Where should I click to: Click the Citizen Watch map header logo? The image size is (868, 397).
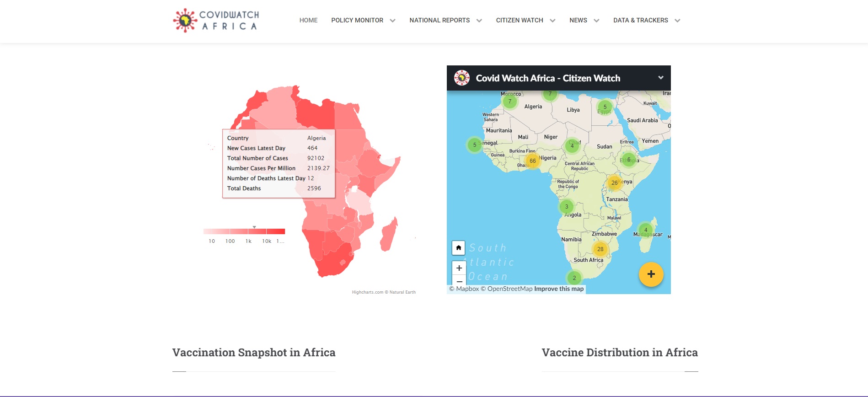click(x=462, y=78)
